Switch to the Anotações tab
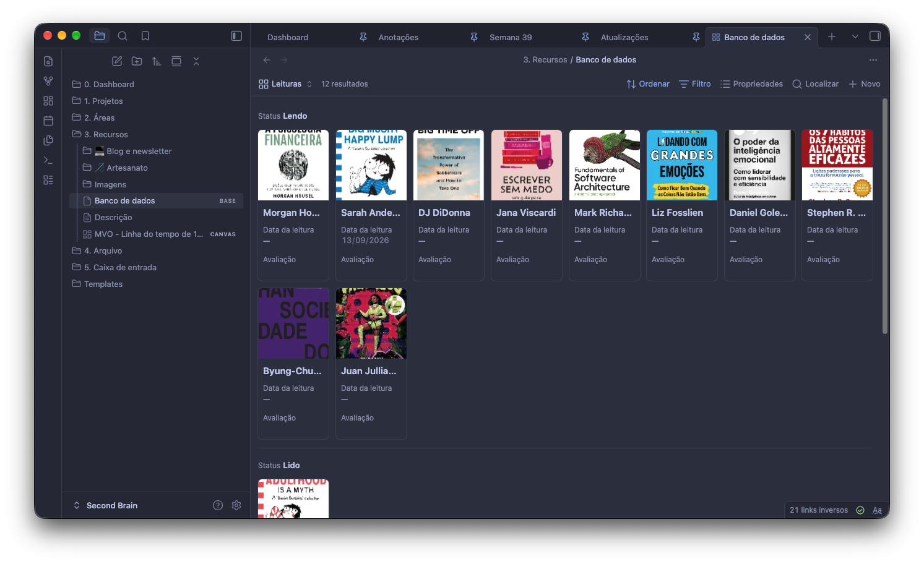 coord(399,37)
